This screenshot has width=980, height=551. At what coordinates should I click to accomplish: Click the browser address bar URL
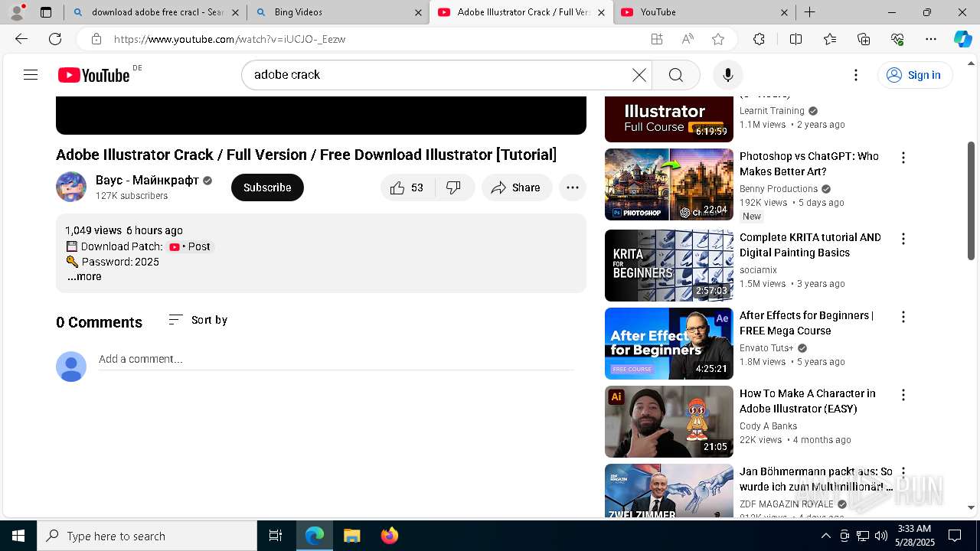[x=230, y=39]
